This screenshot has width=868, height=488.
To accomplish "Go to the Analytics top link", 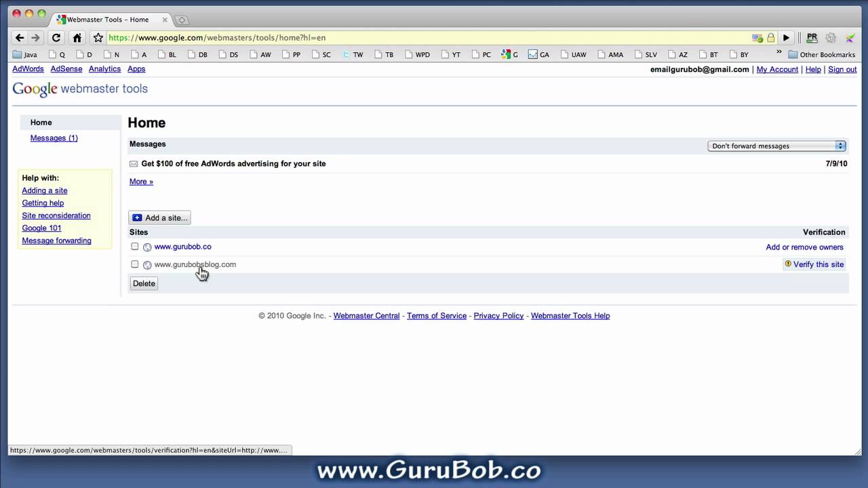I will [x=104, y=69].
